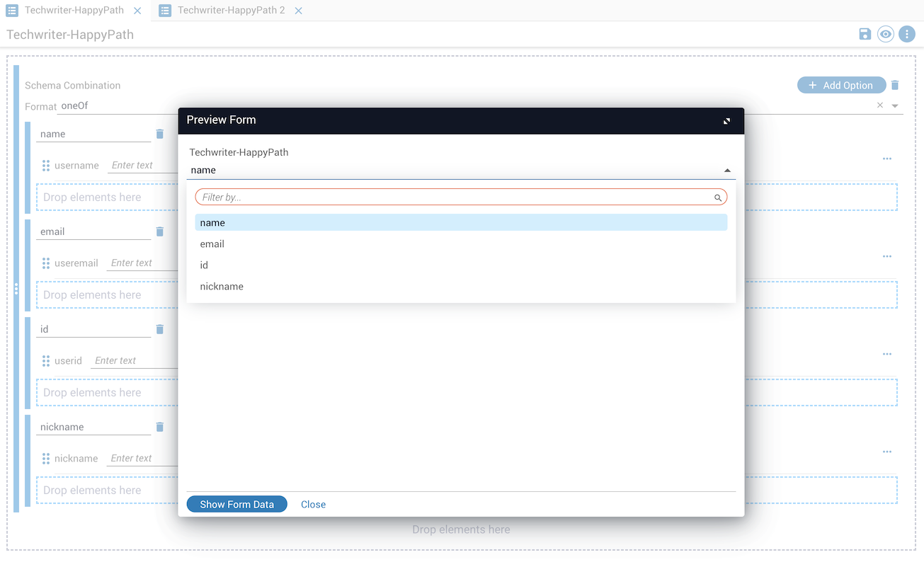Click the save icon in header
924x562 pixels.
tap(865, 34)
